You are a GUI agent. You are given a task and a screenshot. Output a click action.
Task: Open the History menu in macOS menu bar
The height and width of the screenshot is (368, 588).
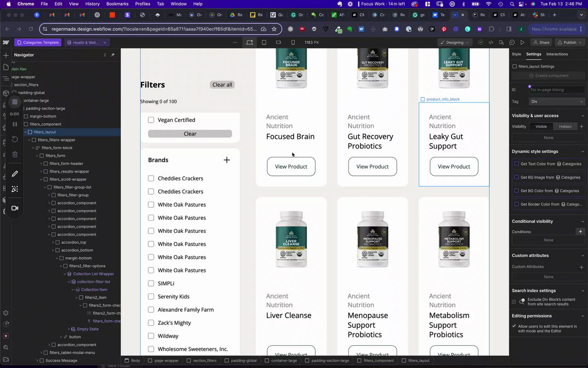click(92, 4)
